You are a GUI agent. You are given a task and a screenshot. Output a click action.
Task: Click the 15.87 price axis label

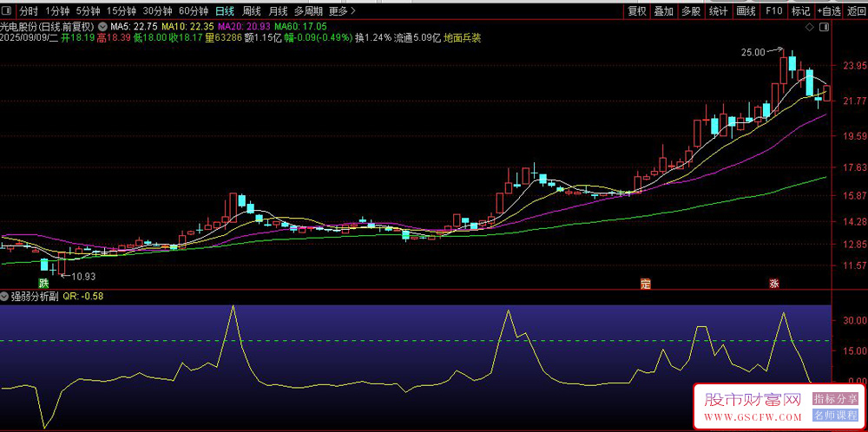(855, 195)
